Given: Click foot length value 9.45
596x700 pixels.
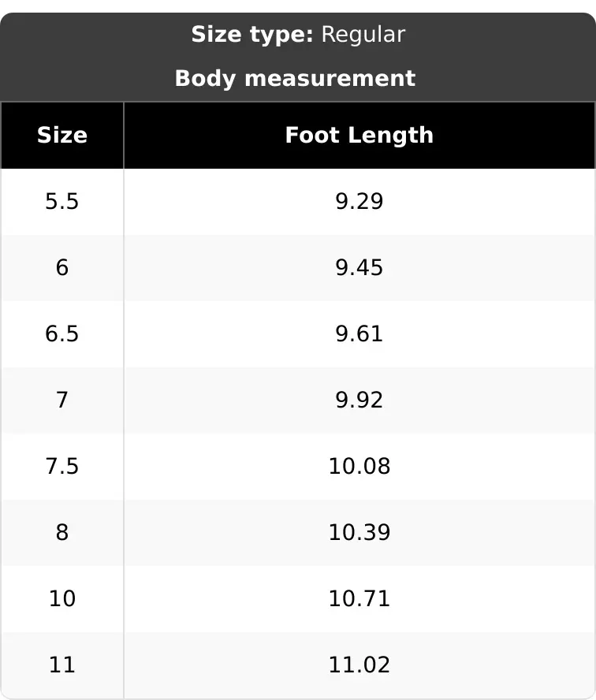Looking at the screenshot, I should click(x=359, y=268).
